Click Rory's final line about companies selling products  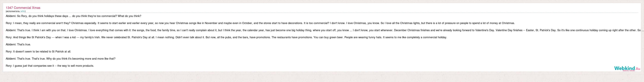pyautogui.click(x=50, y=66)
